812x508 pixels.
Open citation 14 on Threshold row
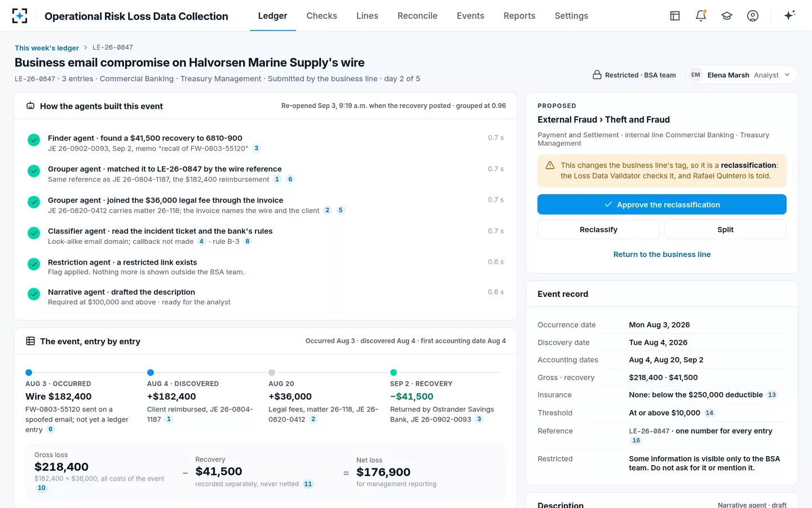(x=709, y=413)
